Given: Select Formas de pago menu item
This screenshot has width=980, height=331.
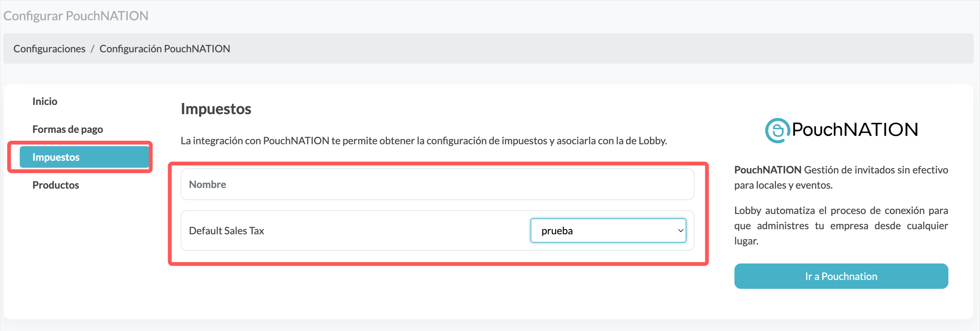Looking at the screenshot, I should tap(67, 129).
